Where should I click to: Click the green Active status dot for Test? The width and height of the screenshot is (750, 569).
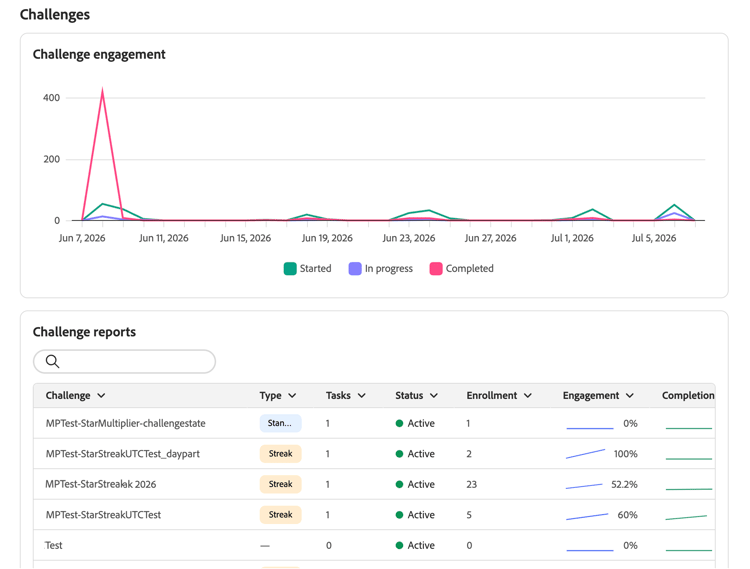tap(399, 546)
